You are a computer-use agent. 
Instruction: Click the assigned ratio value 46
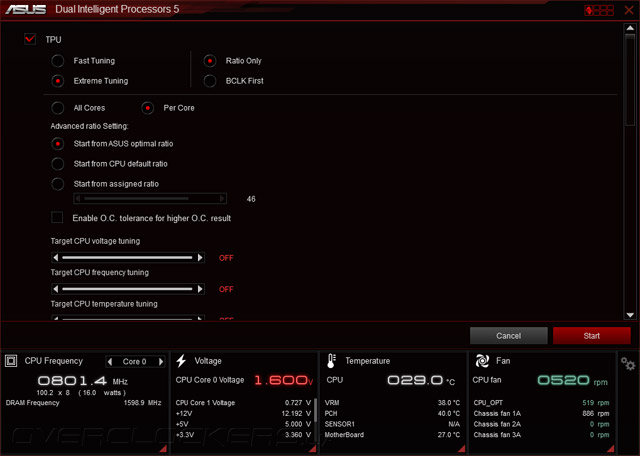click(x=251, y=199)
